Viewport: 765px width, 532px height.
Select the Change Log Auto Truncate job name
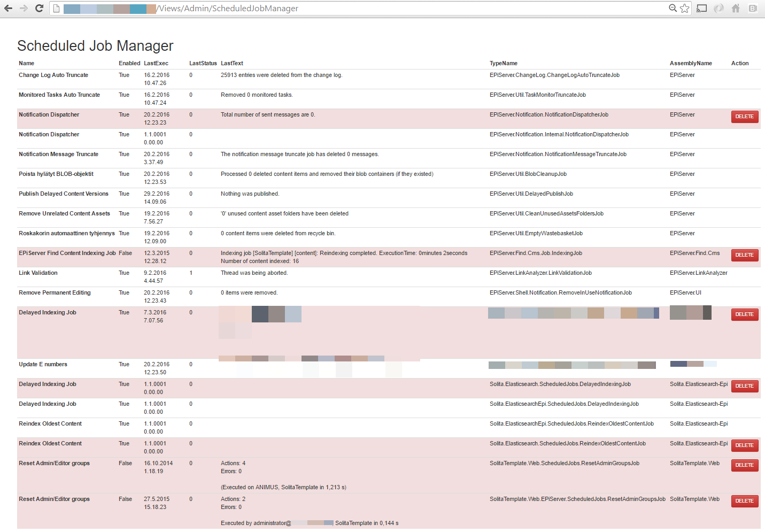(x=53, y=75)
